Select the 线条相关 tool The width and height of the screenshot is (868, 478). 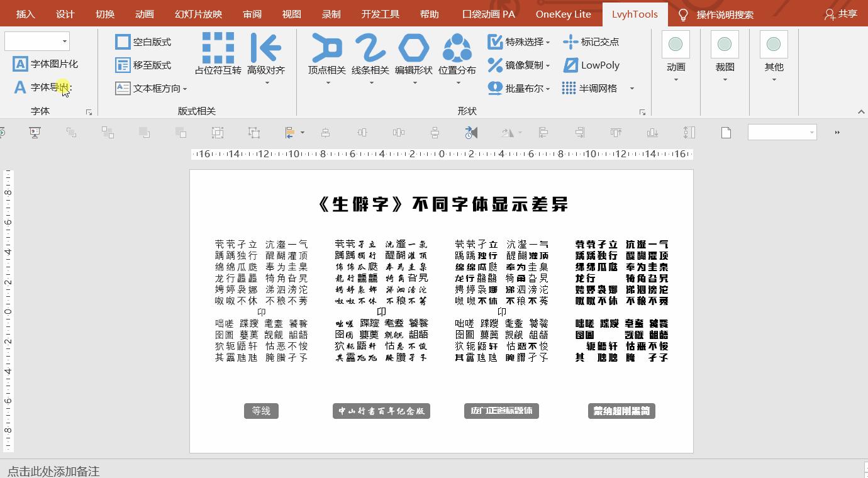pos(370,53)
